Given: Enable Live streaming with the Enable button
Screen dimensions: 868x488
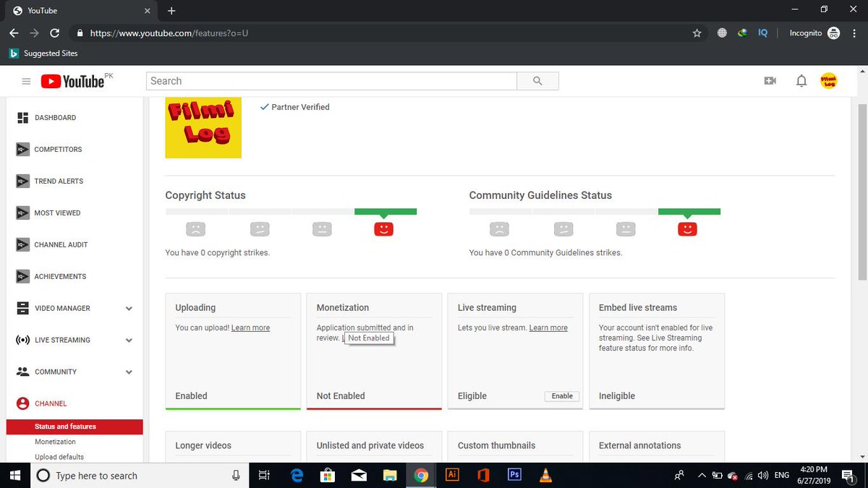Looking at the screenshot, I should (x=562, y=396).
